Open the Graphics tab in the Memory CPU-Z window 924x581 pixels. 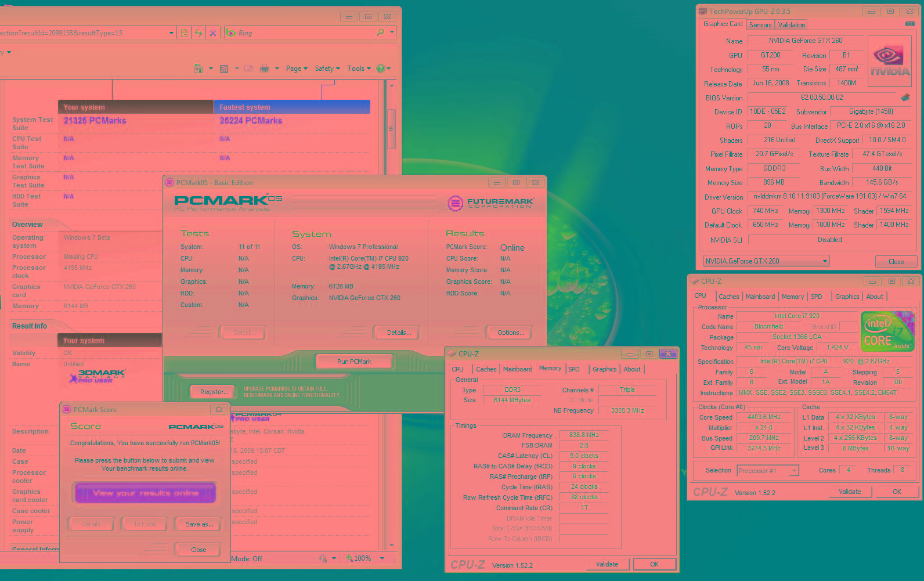pos(604,369)
